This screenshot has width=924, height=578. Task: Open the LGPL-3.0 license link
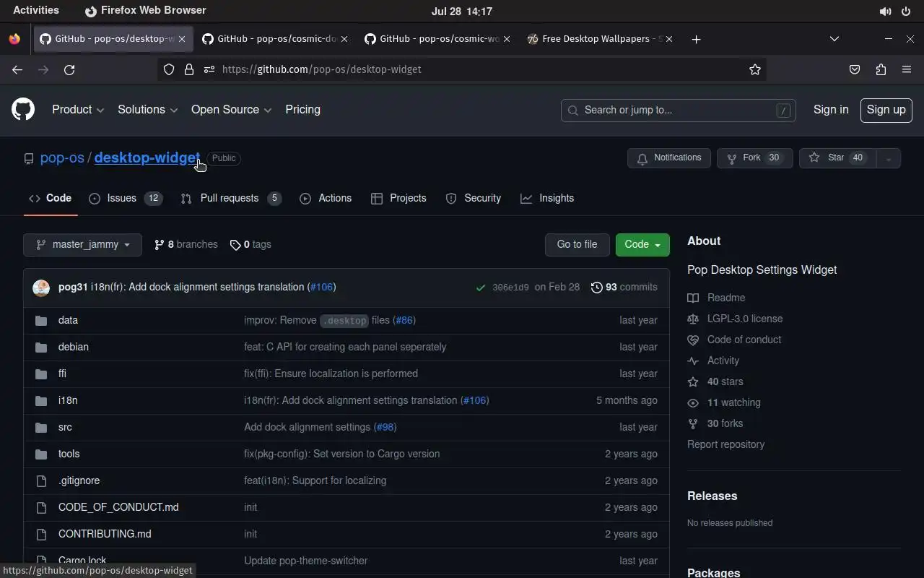pos(735,319)
